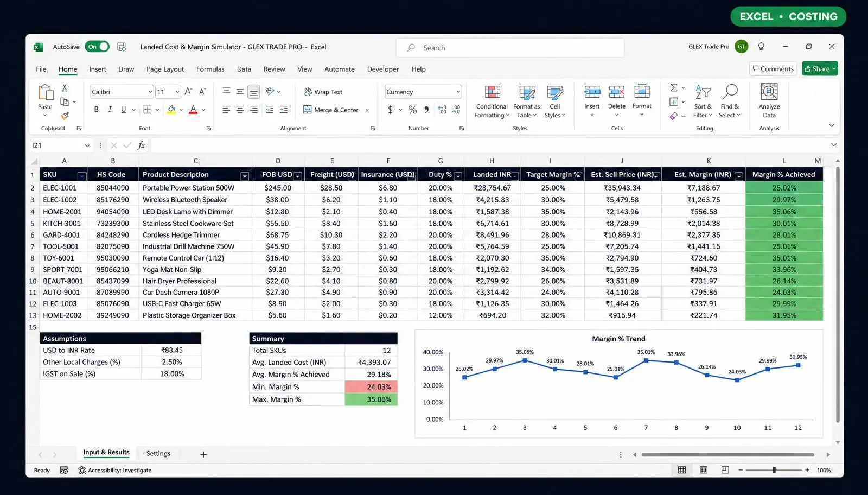Image resolution: width=868 pixels, height=495 pixels.
Task: Switch to the Data ribbon tab
Action: point(244,69)
